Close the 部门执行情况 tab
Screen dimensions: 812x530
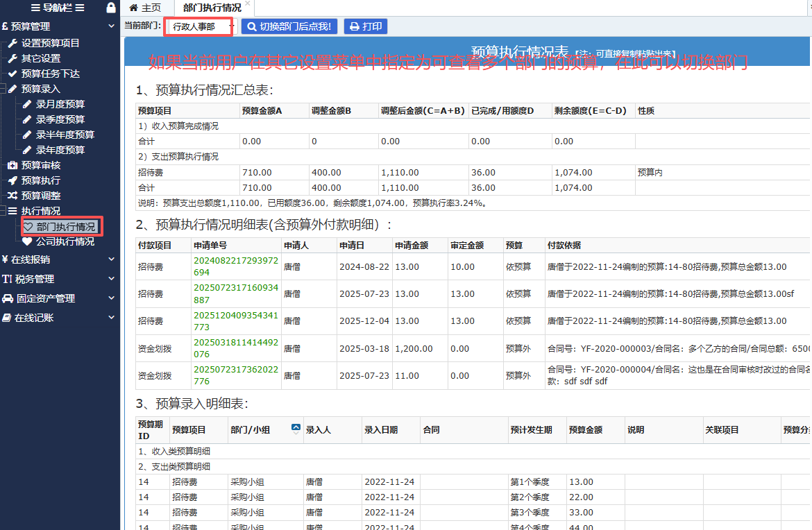tap(248, 4)
